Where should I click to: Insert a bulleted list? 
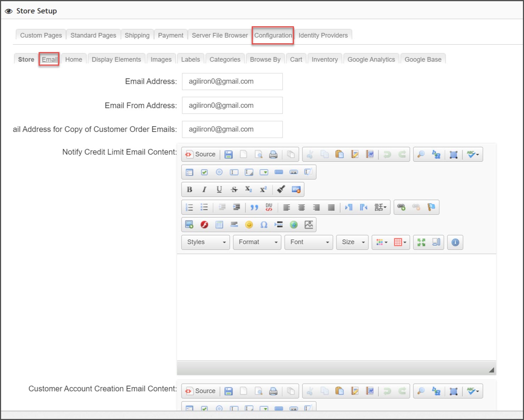click(204, 207)
